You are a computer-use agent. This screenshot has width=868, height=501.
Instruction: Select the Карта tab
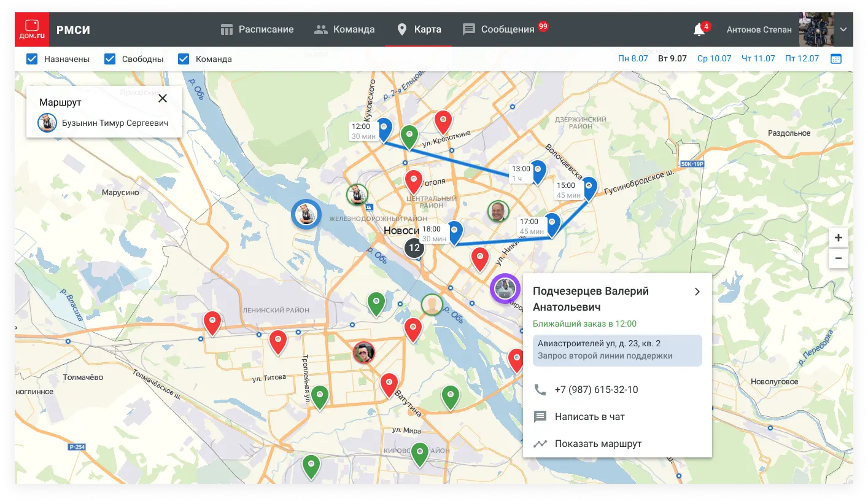click(419, 29)
